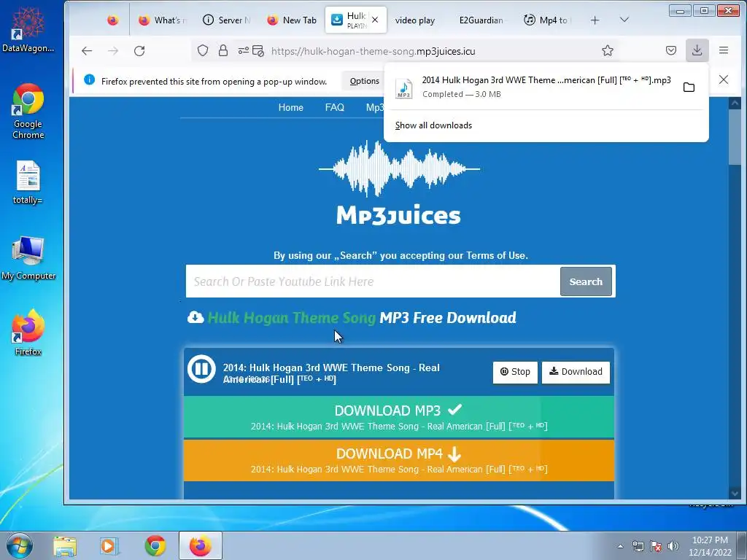This screenshot has width=747, height=560.
Task: Click the padlock site security icon
Action: (x=223, y=50)
